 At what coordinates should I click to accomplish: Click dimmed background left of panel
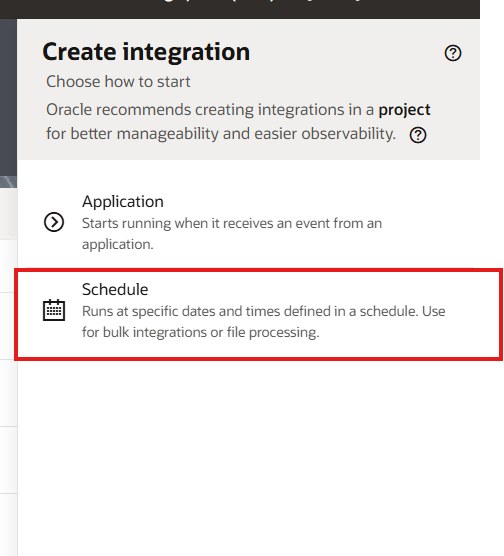(8, 98)
